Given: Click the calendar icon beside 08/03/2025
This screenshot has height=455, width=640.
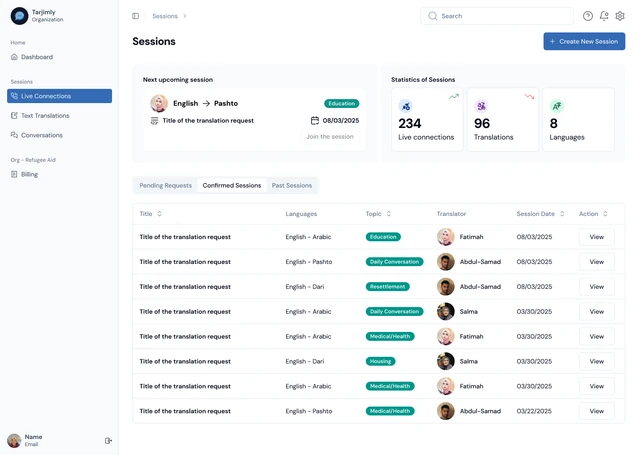Looking at the screenshot, I should tap(315, 120).
